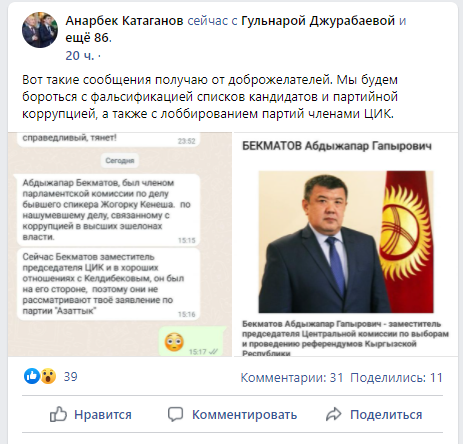Click the share arrow icon
463x444 pixels.
coord(333,414)
